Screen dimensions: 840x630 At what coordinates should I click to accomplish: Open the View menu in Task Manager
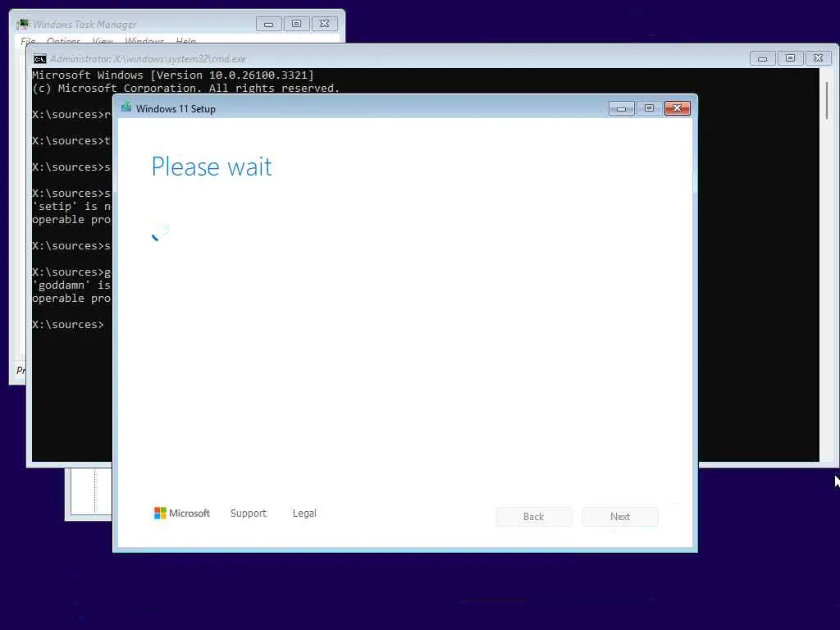pyautogui.click(x=103, y=41)
